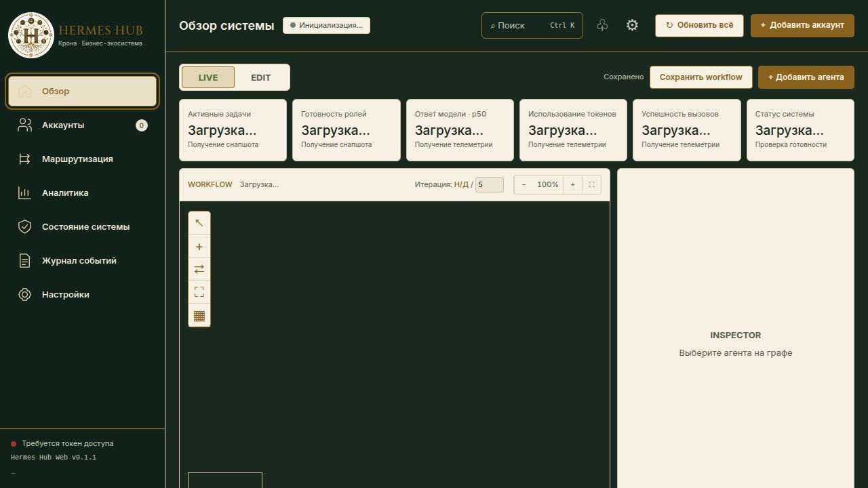
Task: Switch workflow to LIVE mode
Action: 208,77
